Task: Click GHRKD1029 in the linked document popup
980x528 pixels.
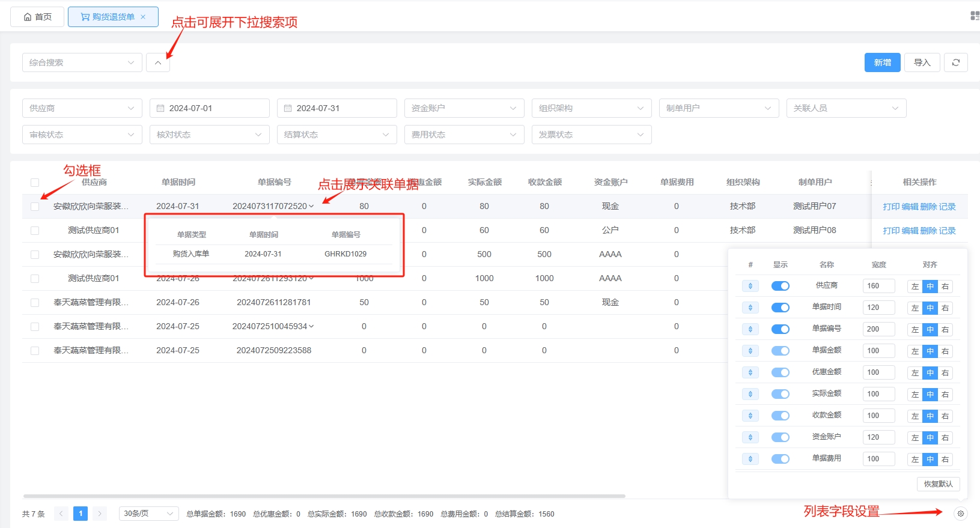Action: point(345,254)
